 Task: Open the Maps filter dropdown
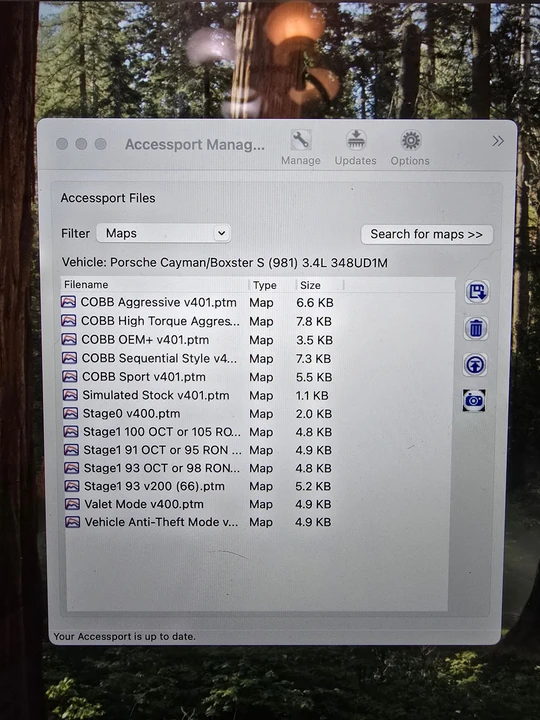163,233
